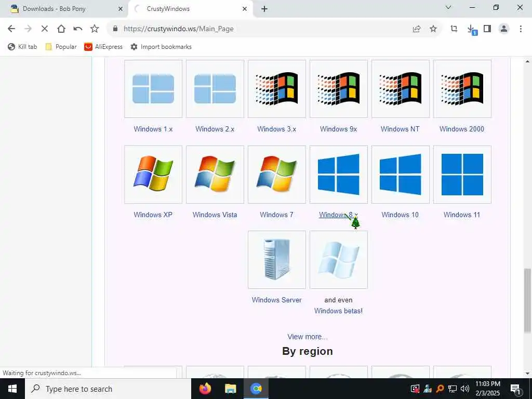Click the Windows 2000 logo thumbnail
The image size is (532, 399).
pyautogui.click(x=462, y=89)
